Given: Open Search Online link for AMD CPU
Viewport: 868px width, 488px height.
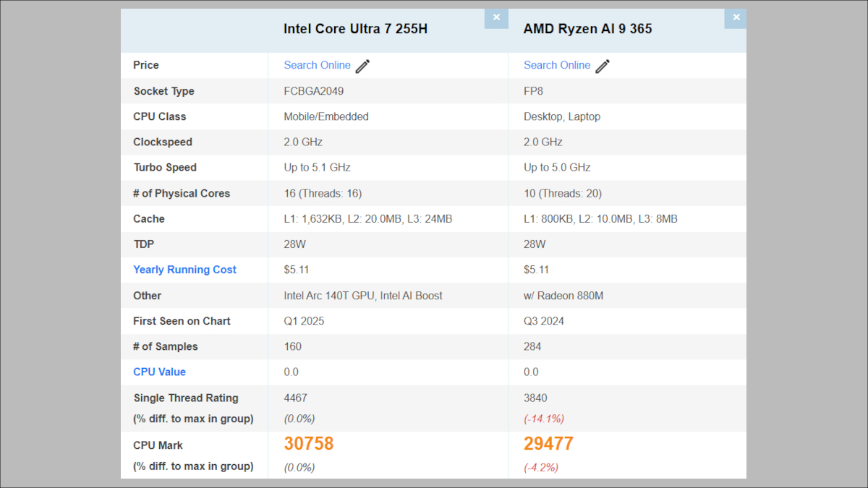Looking at the screenshot, I should pos(557,65).
